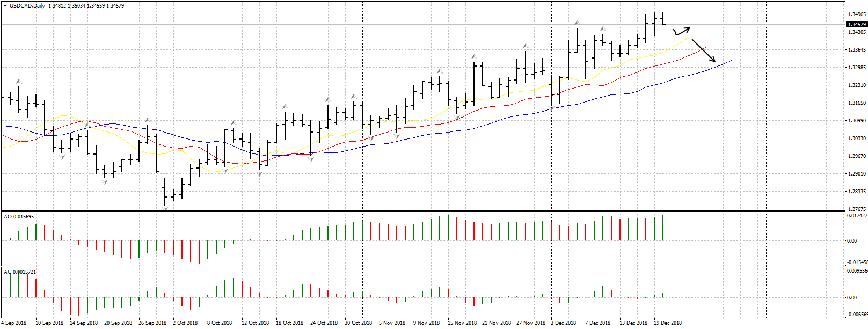
Task: Click the 19 Dec 2018 date label
Action: [668, 323]
